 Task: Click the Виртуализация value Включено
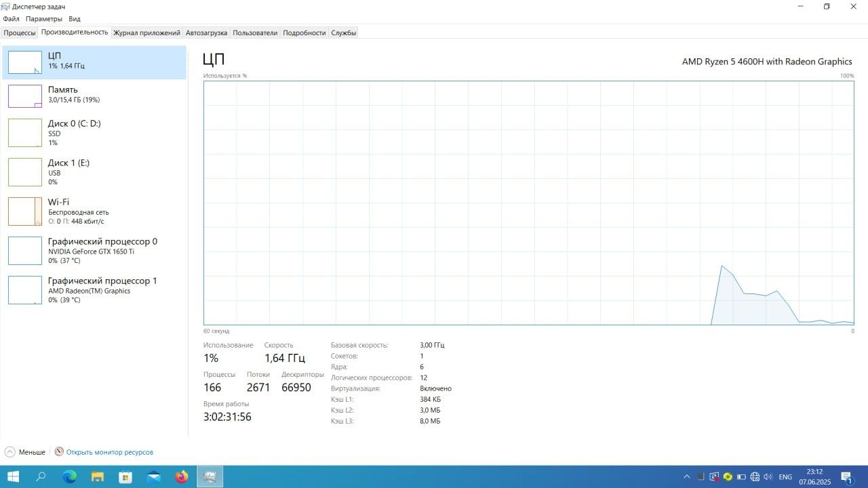(x=435, y=388)
